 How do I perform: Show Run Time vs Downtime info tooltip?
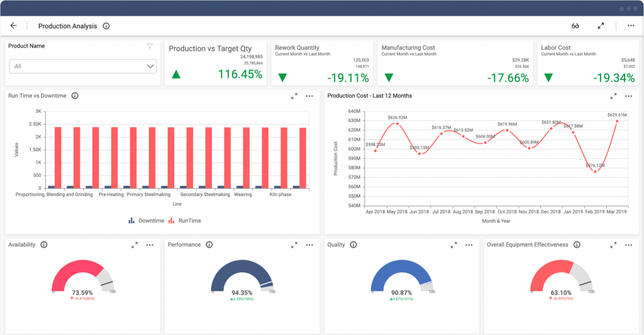coord(75,96)
